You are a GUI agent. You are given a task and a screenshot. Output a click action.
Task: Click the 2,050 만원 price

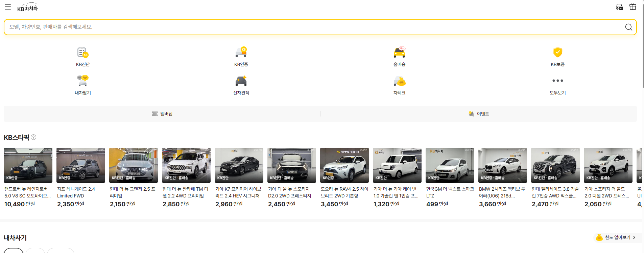598,204
